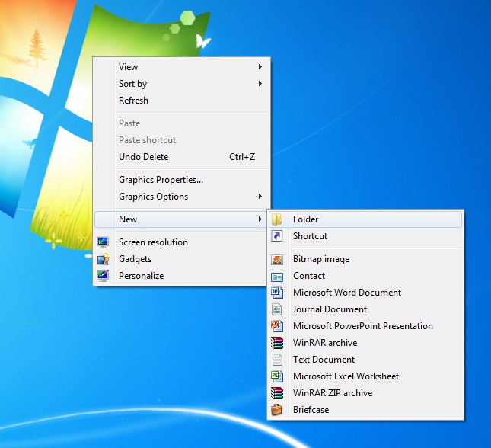Viewport: 491px width, 448px height.
Task: Choose Refresh from the context menu
Action: (x=133, y=101)
